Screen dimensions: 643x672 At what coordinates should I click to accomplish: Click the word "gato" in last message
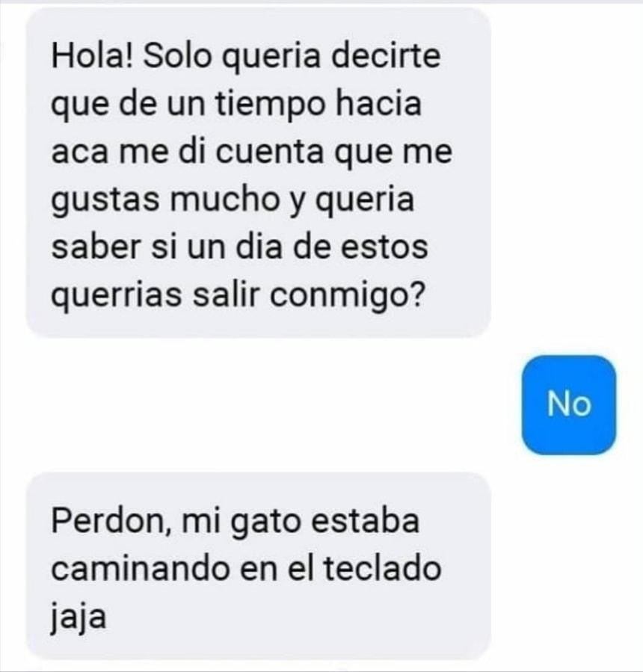(264, 522)
